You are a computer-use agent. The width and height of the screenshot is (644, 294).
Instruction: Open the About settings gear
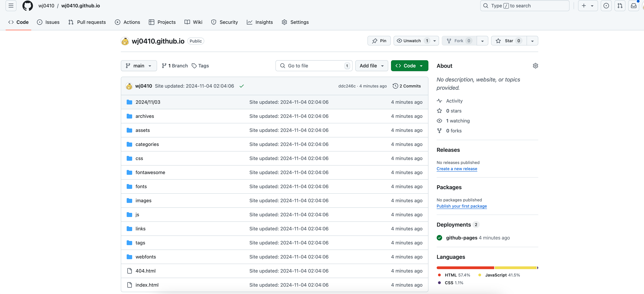point(535,66)
